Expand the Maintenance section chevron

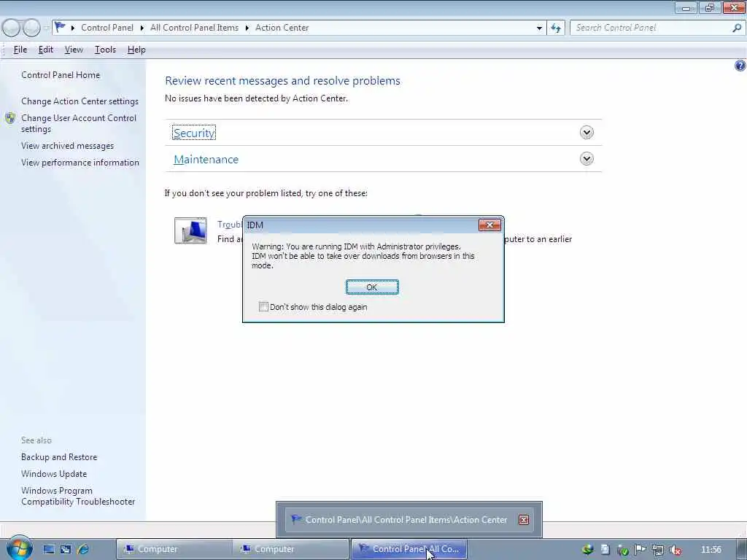[x=587, y=158]
